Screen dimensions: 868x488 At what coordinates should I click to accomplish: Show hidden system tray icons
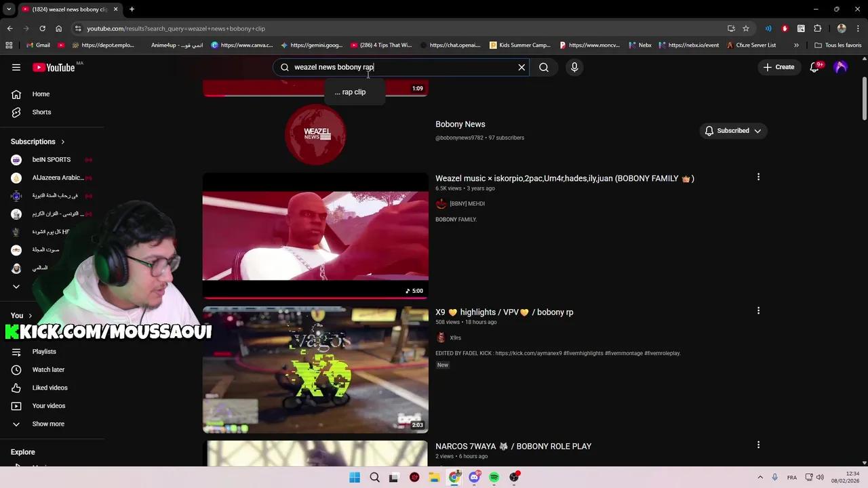tap(760, 477)
